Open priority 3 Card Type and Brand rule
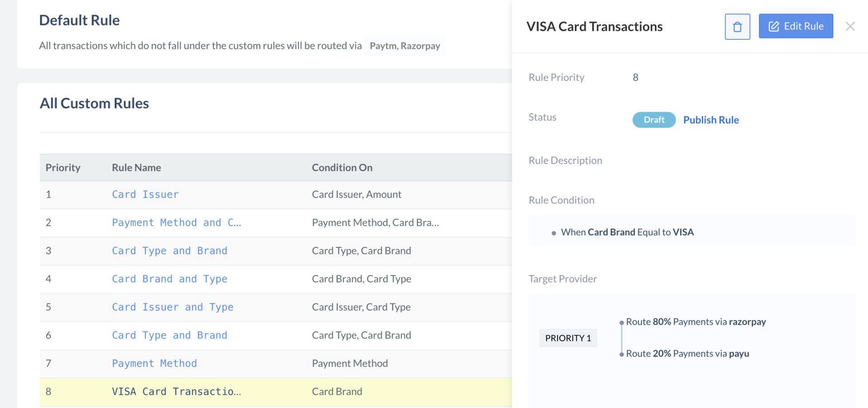868x408 pixels. pos(170,251)
